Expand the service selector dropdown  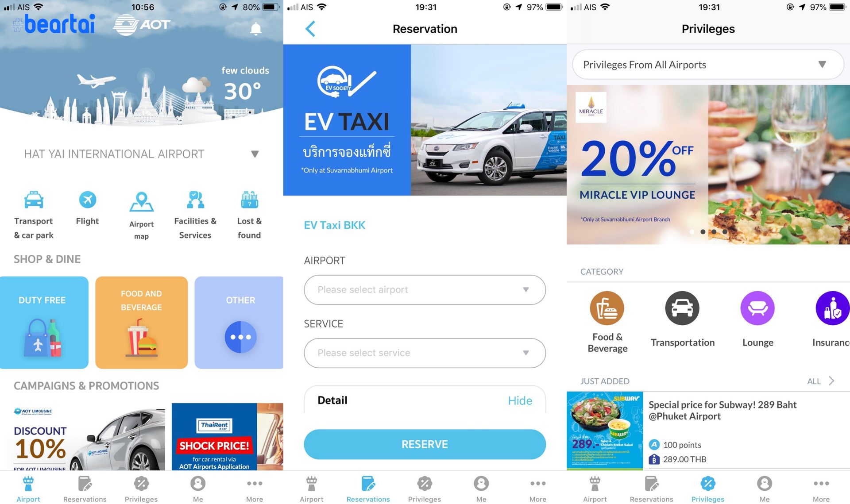425,353
